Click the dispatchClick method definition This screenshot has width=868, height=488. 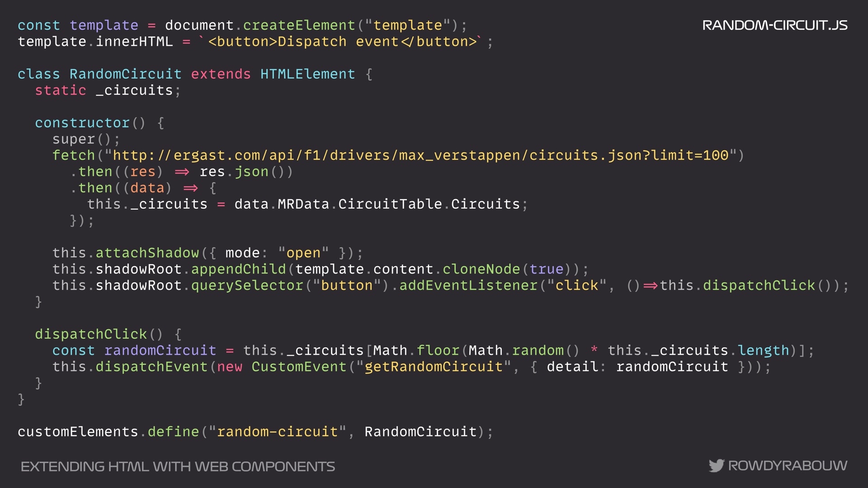point(91,334)
